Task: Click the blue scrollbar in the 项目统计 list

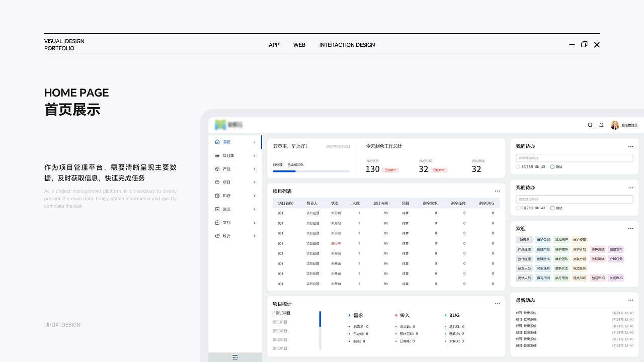Action: [320, 319]
